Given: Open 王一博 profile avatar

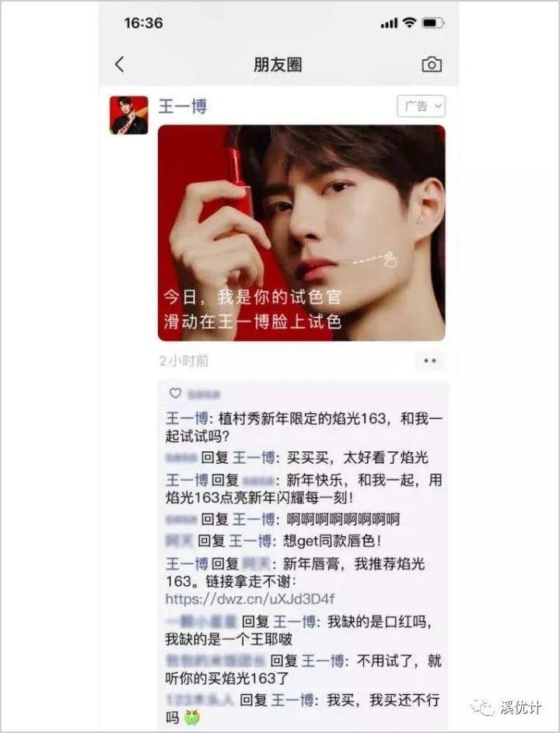Looking at the screenshot, I should (129, 115).
